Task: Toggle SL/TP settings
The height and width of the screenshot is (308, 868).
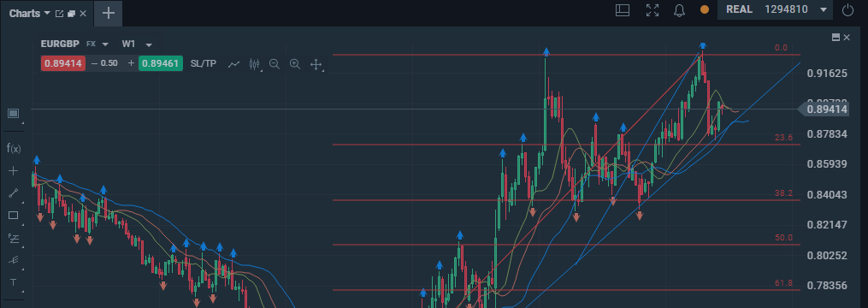Action: [204, 63]
